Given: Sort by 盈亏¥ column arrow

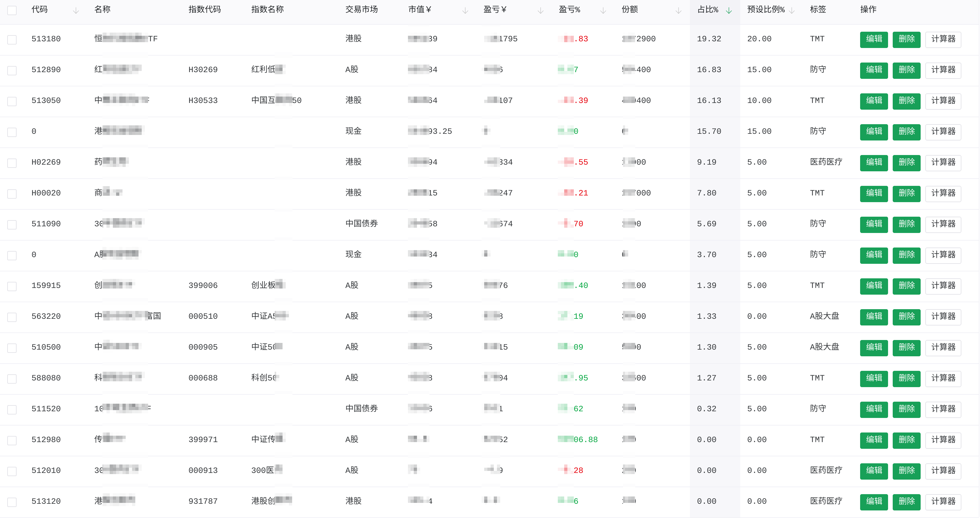Looking at the screenshot, I should [540, 10].
